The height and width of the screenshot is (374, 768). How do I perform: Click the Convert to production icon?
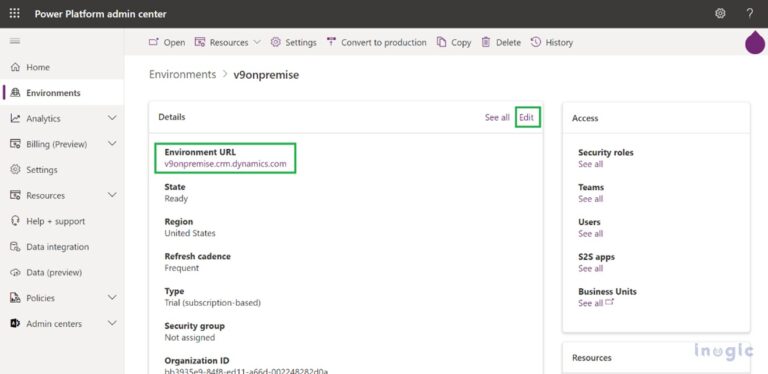(x=332, y=42)
